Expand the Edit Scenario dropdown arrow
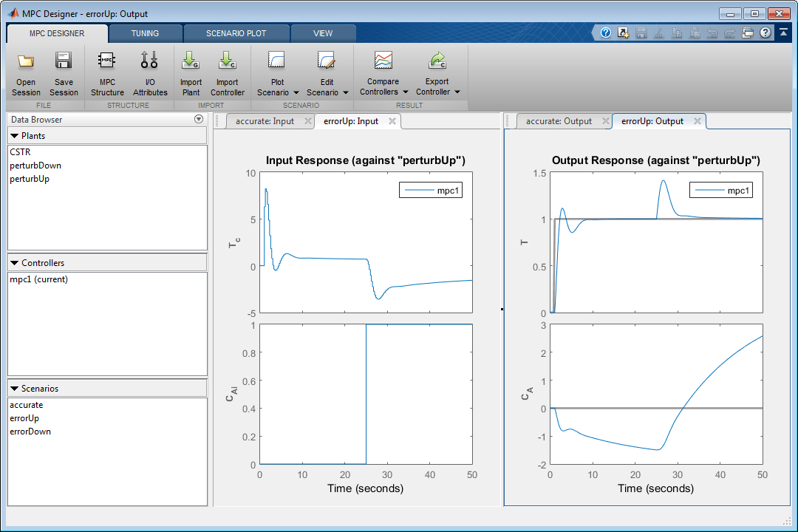The image size is (798, 532). [x=346, y=92]
